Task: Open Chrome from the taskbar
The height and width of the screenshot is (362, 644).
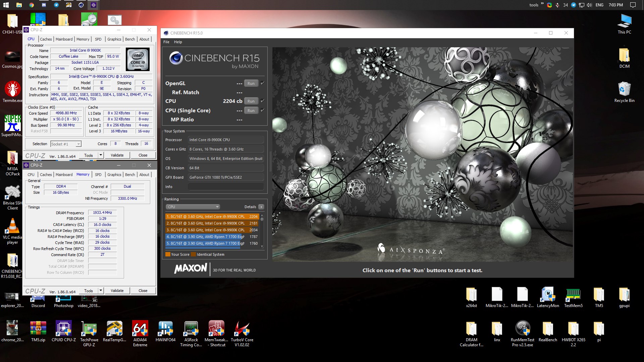Action: [31, 5]
